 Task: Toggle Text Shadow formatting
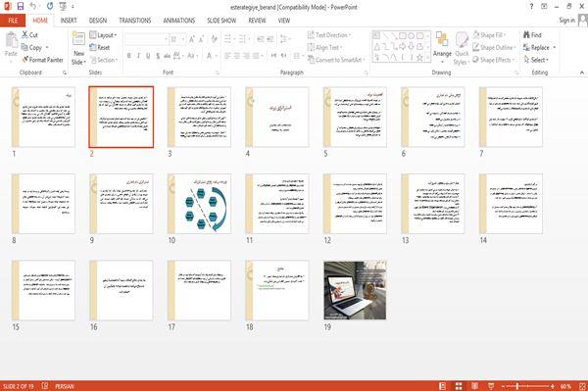[x=158, y=56]
